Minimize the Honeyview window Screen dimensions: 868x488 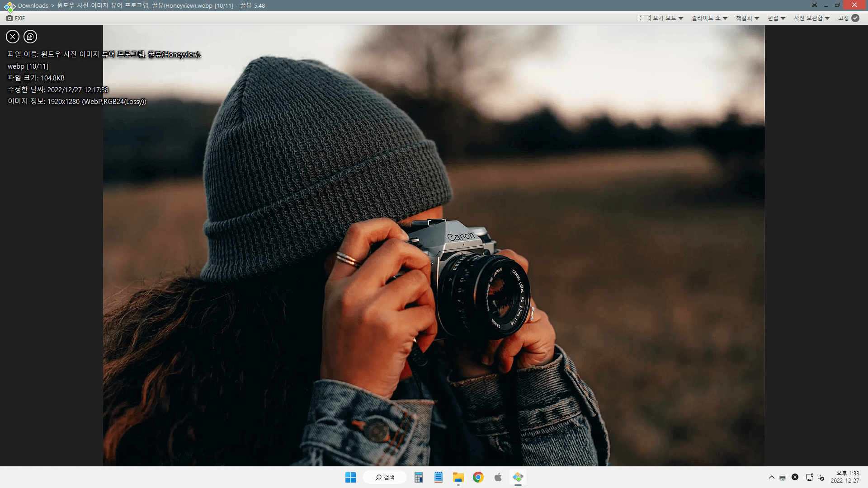click(x=826, y=5)
